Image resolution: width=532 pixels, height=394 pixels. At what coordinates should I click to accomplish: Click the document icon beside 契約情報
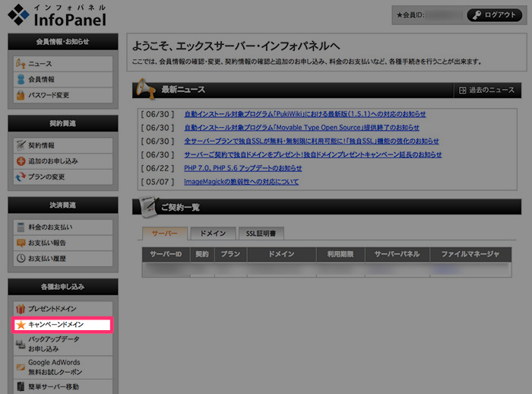click(x=21, y=145)
